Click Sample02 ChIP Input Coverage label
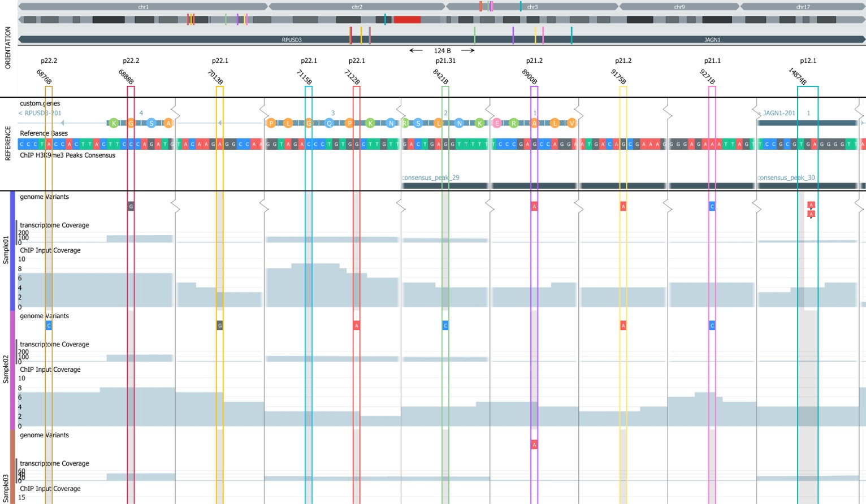The width and height of the screenshot is (866, 504). [50, 370]
